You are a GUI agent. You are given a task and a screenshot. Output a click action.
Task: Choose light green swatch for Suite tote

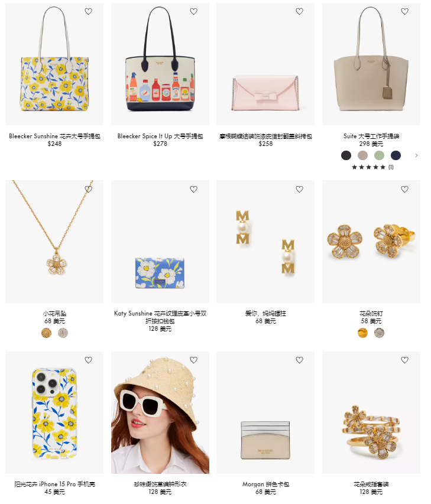pyautogui.click(x=379, y=155)
